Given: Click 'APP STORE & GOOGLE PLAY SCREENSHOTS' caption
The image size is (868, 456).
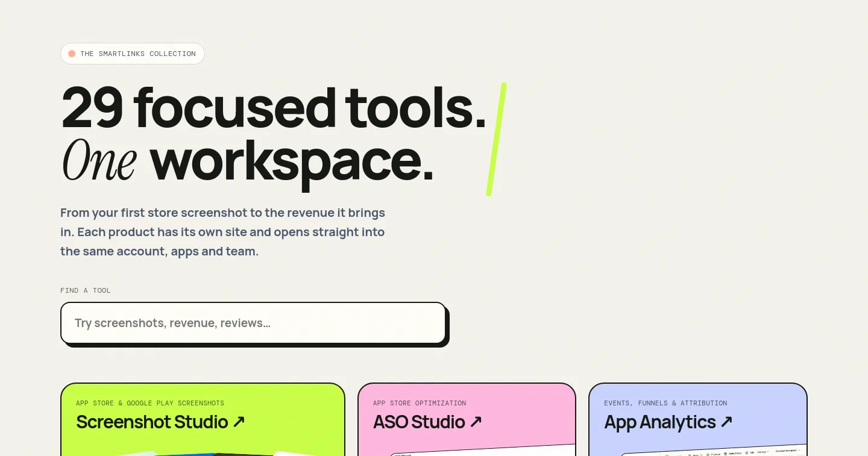Looking at the screenshot, I should point(150,403).
